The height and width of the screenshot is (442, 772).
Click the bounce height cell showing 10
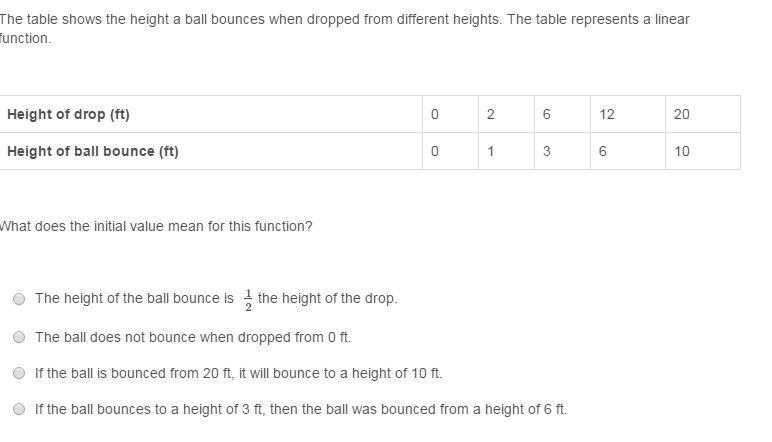[681, 151]
